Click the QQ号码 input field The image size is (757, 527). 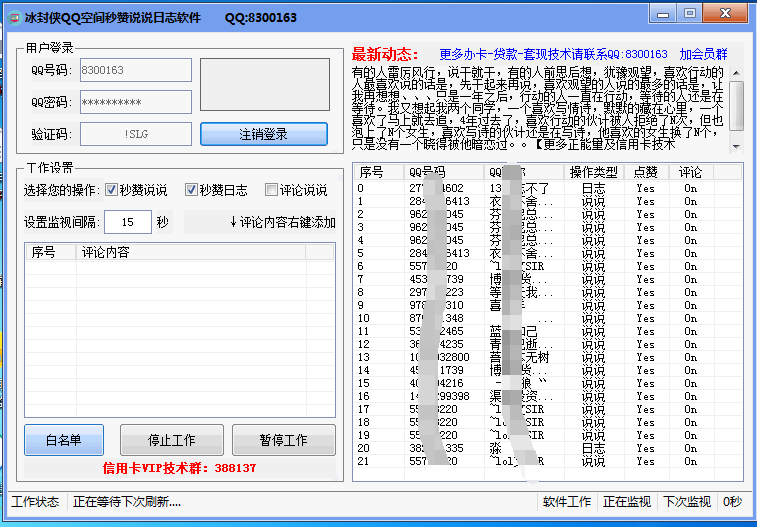point(135,70)
